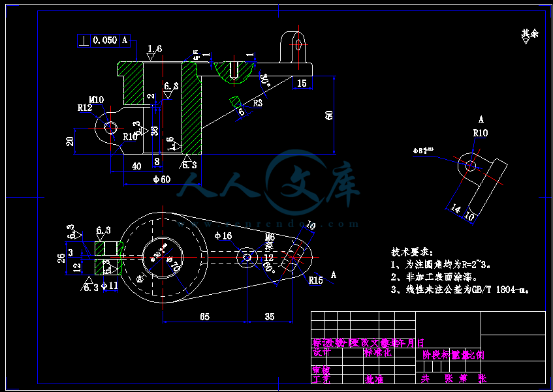
Task: Select the 标准化 cell in the title block
Action: pos(378,353)
